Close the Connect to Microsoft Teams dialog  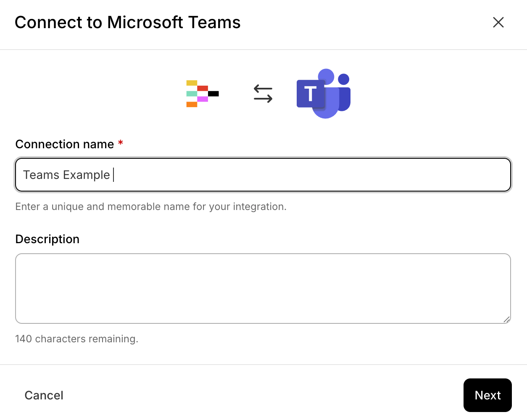point(498,22)
